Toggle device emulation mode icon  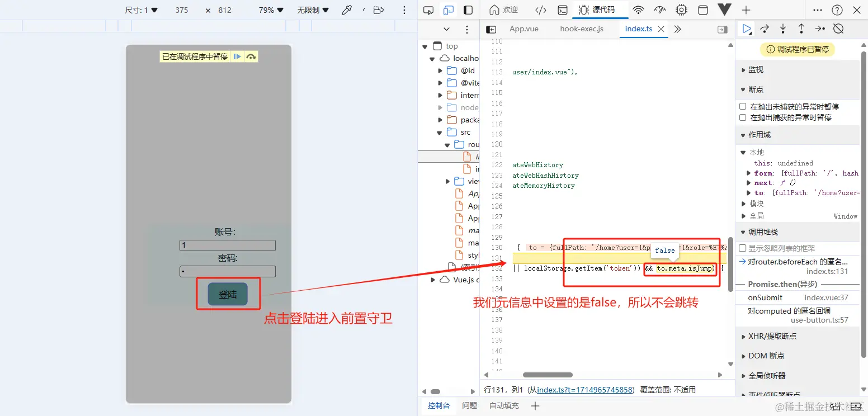point(448,10)
